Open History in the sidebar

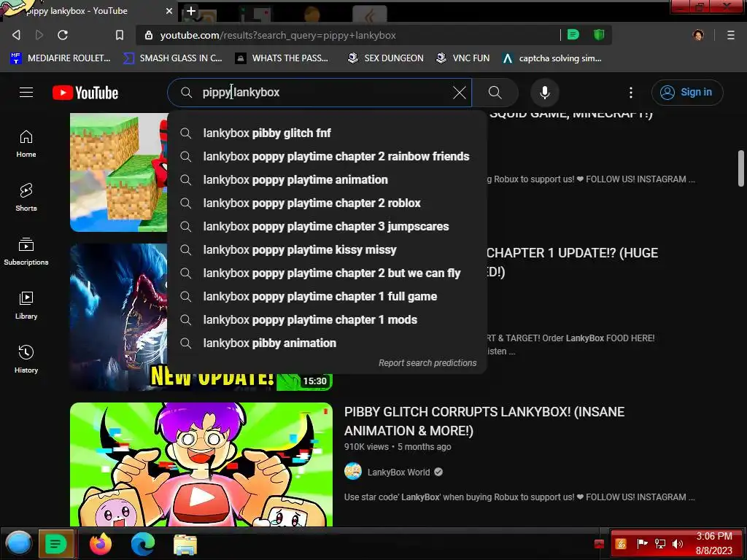26,359
